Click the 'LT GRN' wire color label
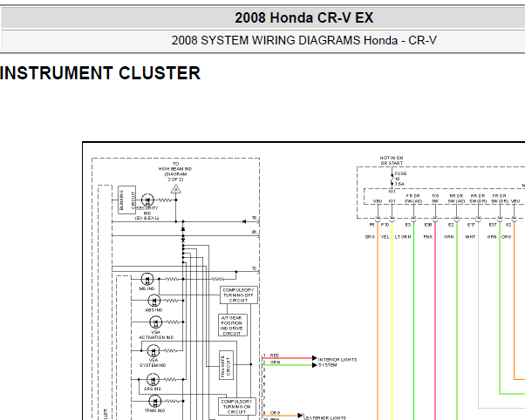 pyautogui.click(x=403, y=237)
